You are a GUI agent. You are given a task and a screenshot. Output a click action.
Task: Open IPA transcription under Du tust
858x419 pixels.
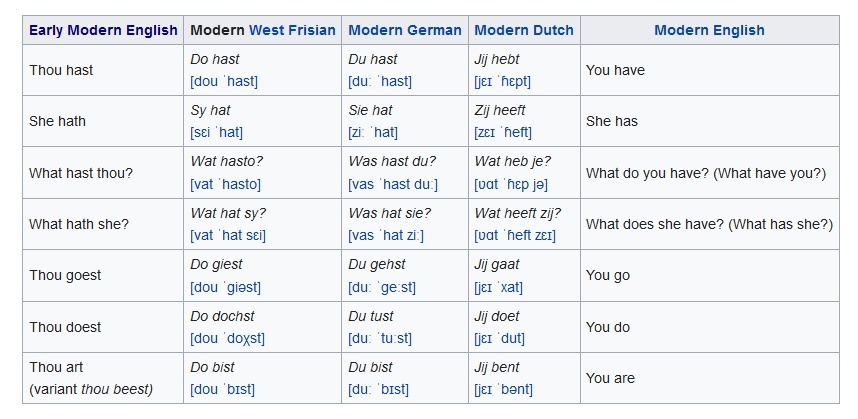[380, 338]
